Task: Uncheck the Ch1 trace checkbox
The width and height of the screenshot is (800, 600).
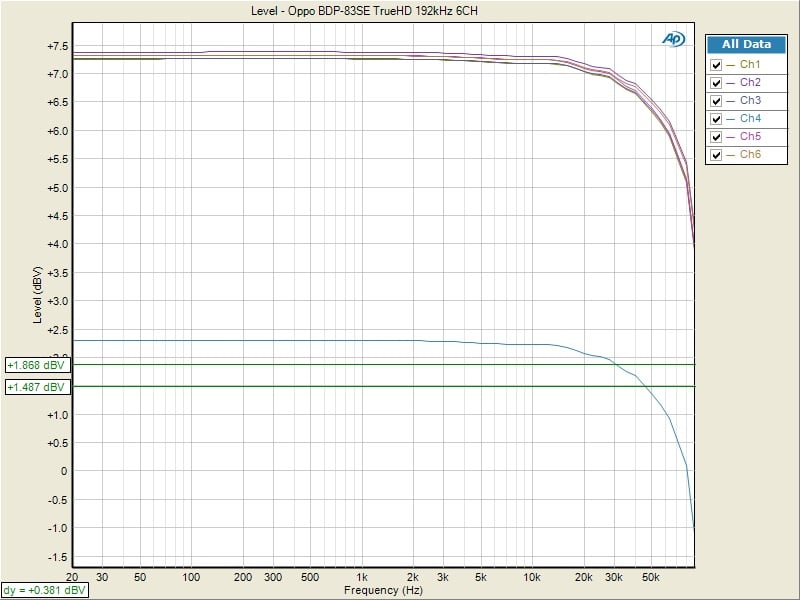Action: point(716,65)
